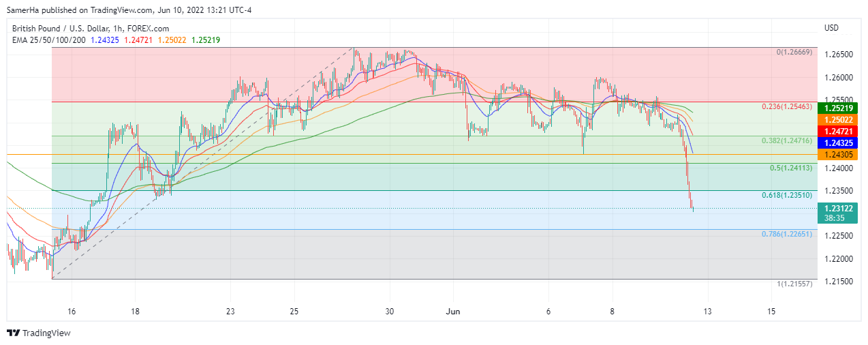
Task: Click the green EMA value 1.25219 in legend
Action: pyautogui.click(x=206, y=40)
